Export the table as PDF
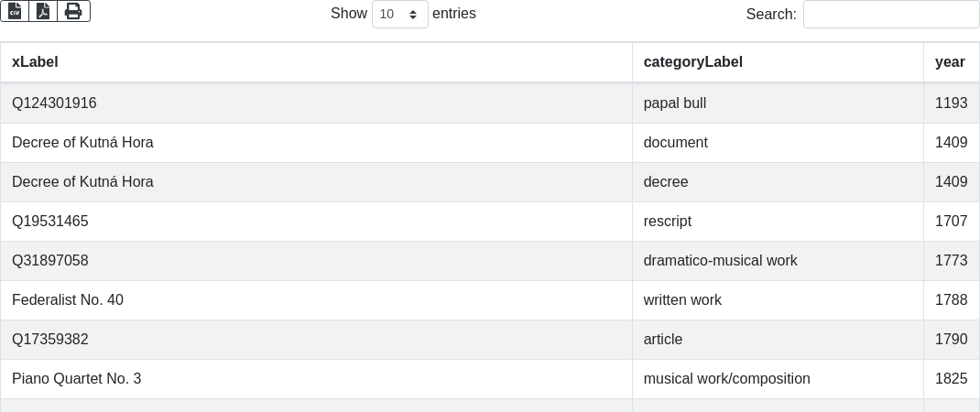980x412 pixels. click(x=43, y=11)
